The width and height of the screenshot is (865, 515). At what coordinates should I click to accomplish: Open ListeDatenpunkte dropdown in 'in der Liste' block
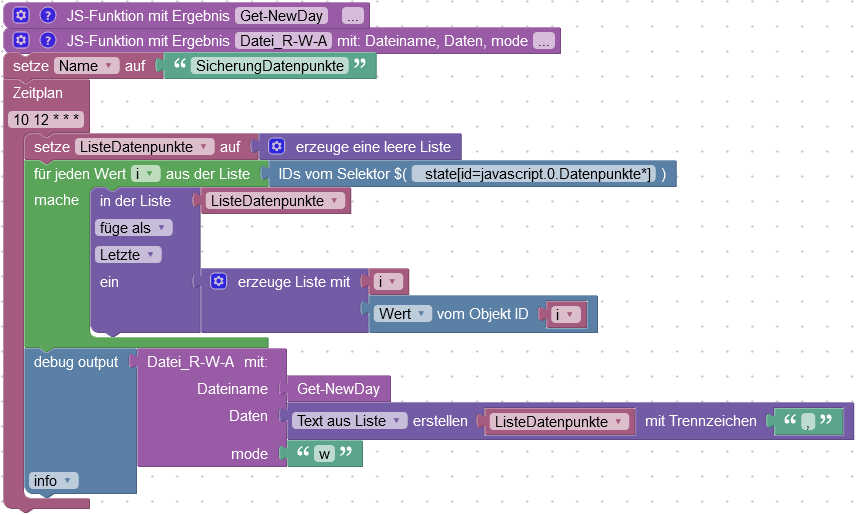pos(275,201)
